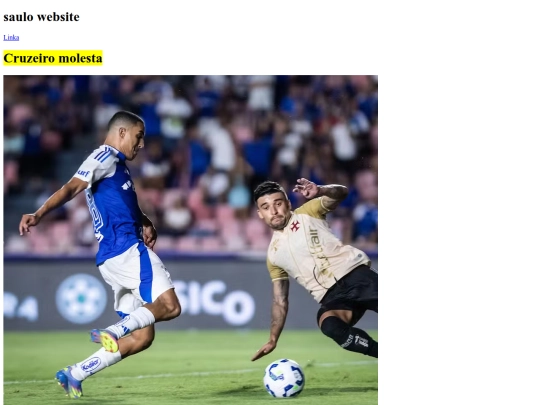Select the yellow-highlighted "Cruzeiro molesta" heading
This screenshot has height=405, width=540.
click(53, 58)
